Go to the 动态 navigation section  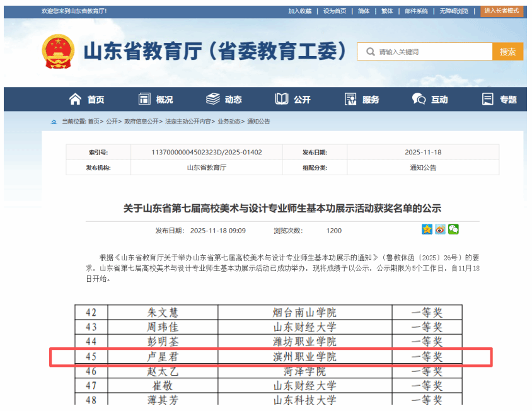224,100
